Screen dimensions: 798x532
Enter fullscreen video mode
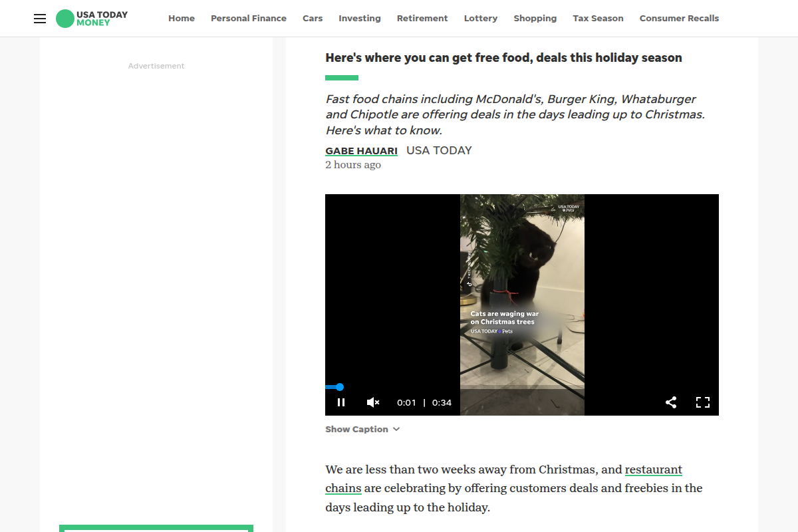[703, 402]
